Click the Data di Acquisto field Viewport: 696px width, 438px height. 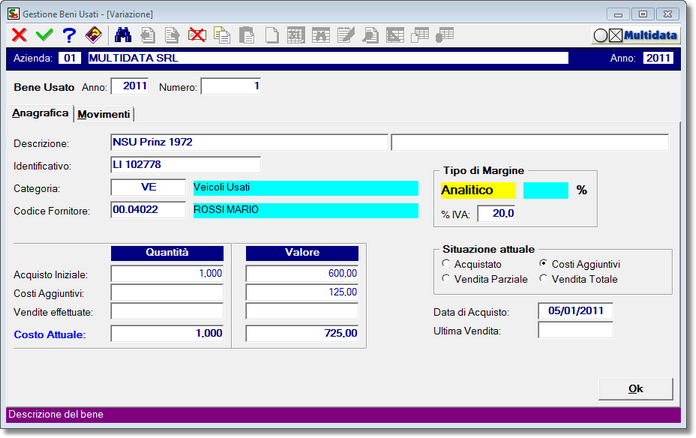pyautogui.click(x=576, y=311)
